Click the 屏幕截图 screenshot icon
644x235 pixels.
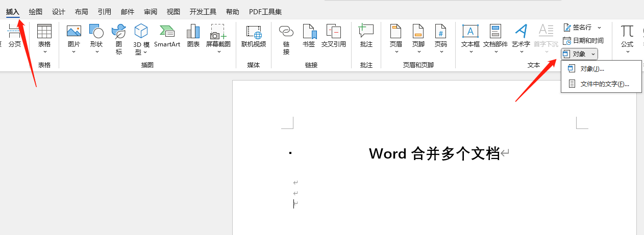pyautogui.click(x=218, y=32)
